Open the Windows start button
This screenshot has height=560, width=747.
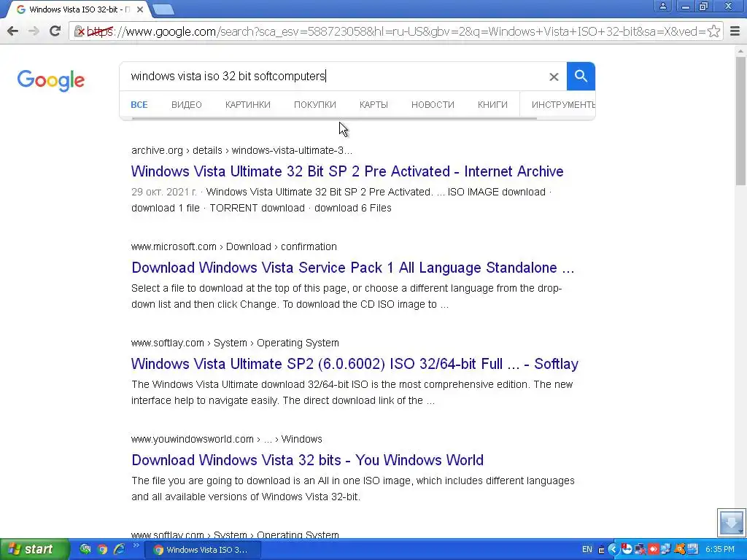tap(34, 549)
